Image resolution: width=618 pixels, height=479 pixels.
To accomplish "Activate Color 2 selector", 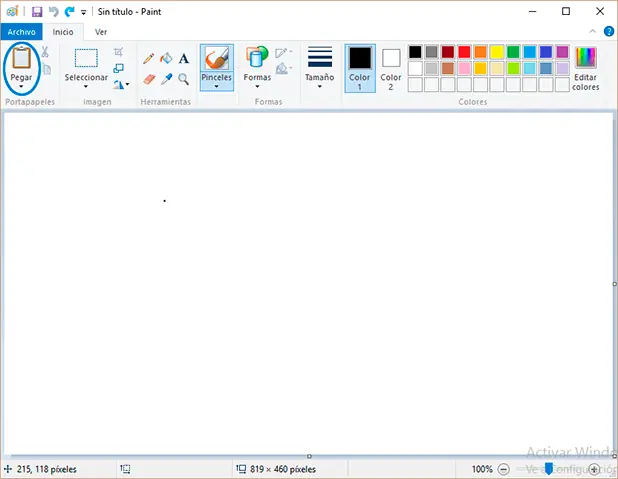I will (x=391, y=68).
